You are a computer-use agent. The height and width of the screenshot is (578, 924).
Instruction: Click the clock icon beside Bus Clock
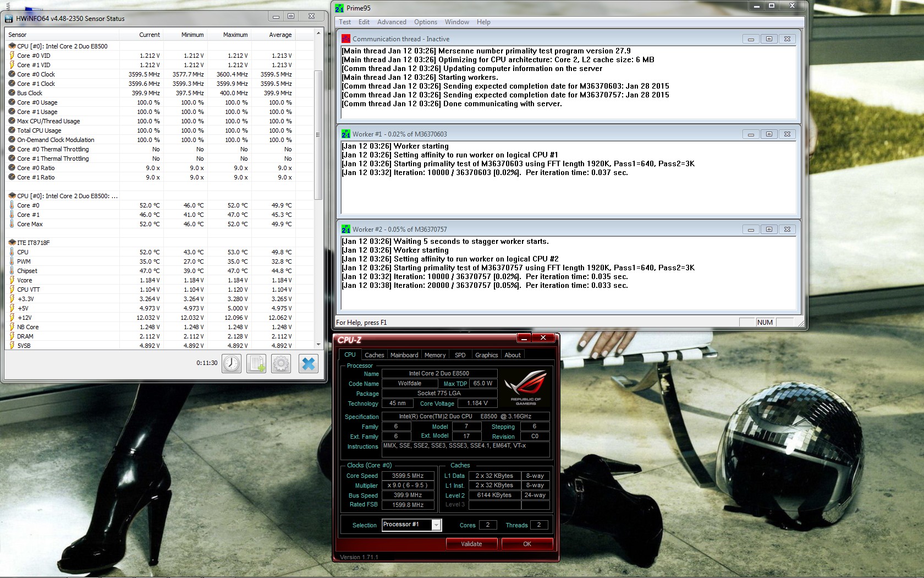tap(12, 93)
